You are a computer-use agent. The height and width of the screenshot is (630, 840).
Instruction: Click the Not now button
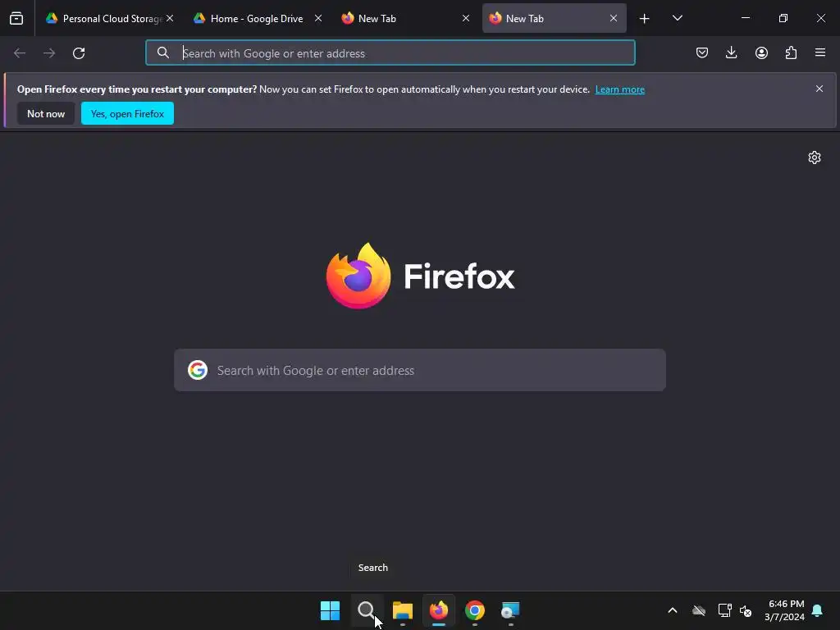(x=46, y=113)
